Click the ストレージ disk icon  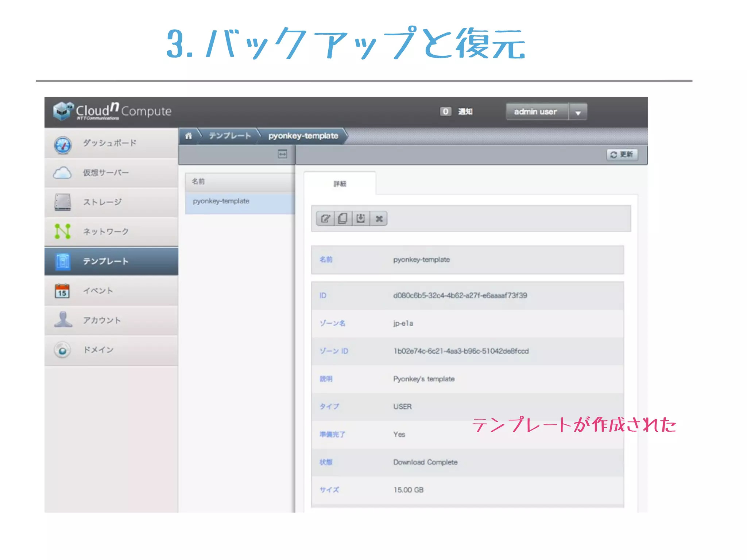pyautogui.click(x=63, y=202)
